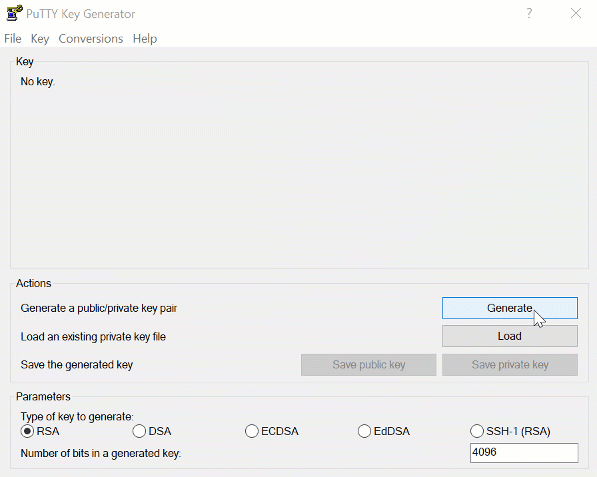This screenshot has height=477, width=597.
Task: Click the number of bits input field
Action: pos(524,453)
